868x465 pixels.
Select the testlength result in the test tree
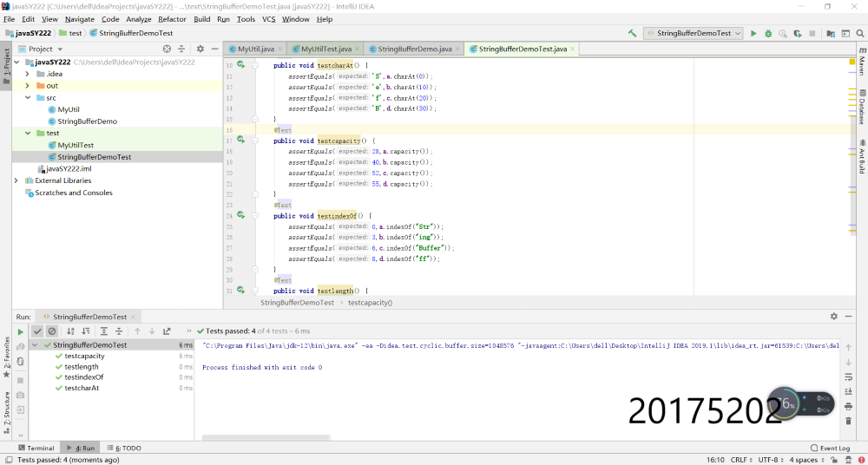[x=82, y=366]
